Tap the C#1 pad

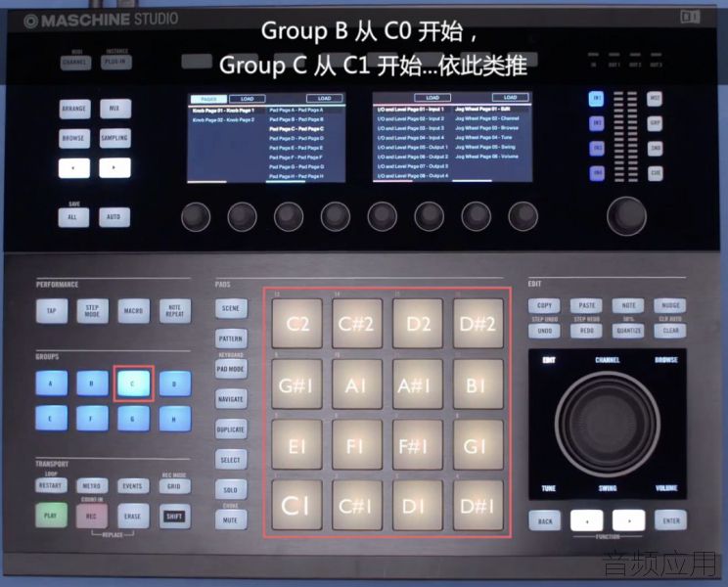coord(357,505)
